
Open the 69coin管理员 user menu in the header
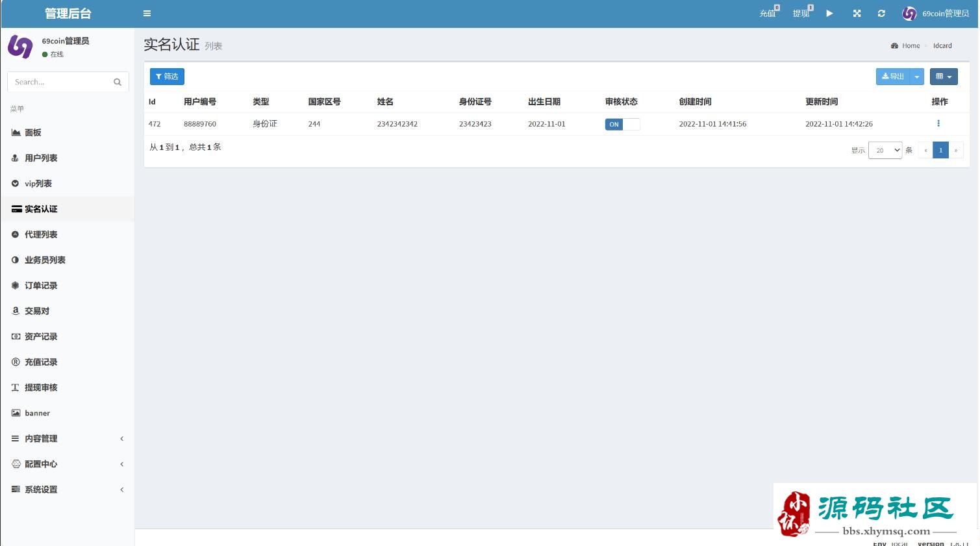click(936, 13)
